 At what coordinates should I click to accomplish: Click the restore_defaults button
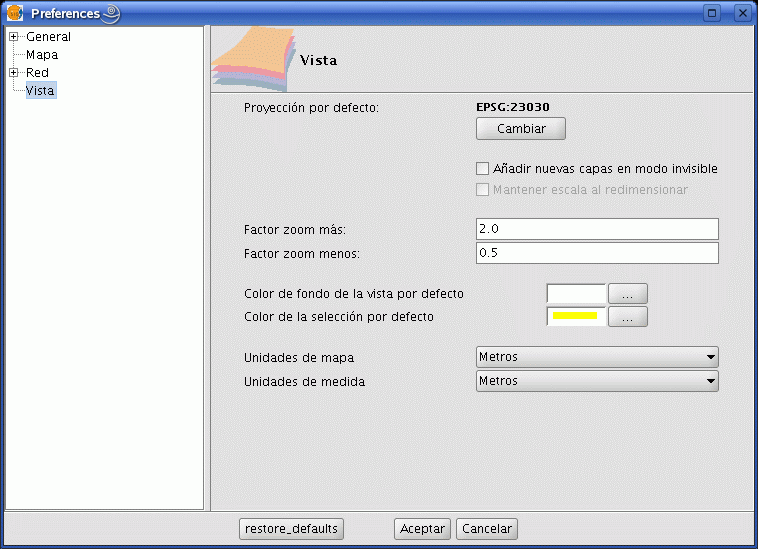[292, 529]
